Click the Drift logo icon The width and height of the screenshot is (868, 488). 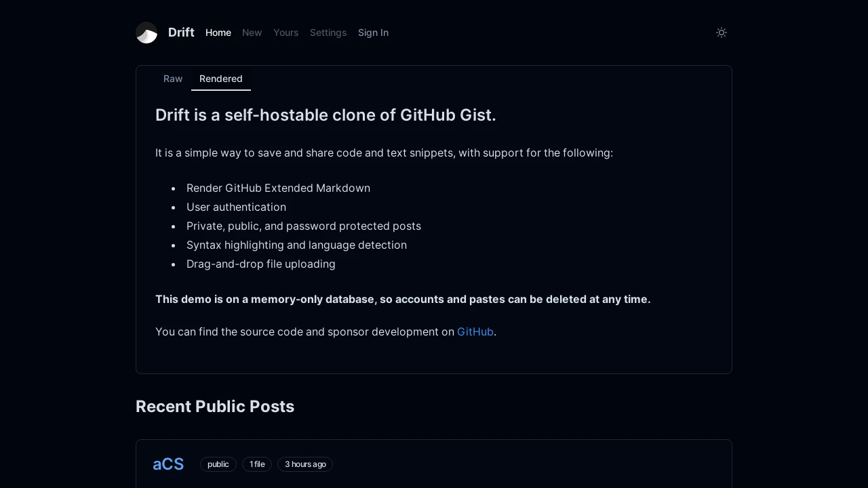tap(146, 33)
